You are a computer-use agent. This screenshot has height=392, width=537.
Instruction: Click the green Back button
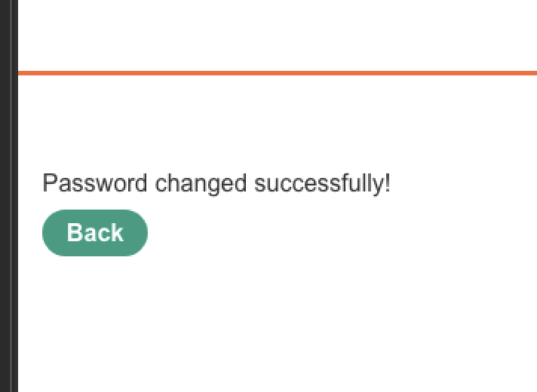point(95,233)
